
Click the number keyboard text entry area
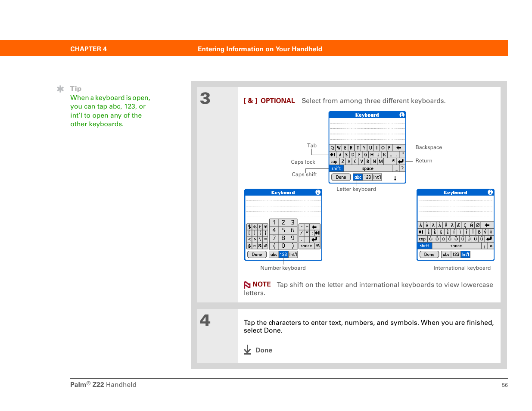(283, 207)
